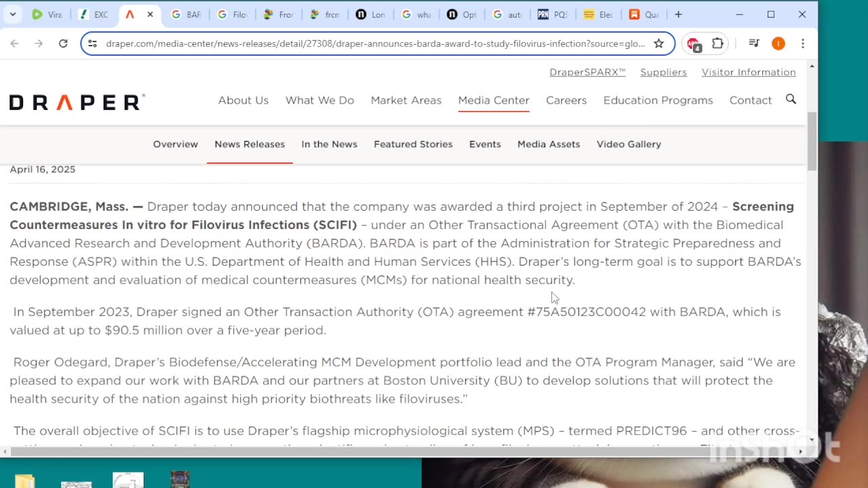868x488 pixels.
Task: Open the DraperSPARX link
Action: pyautogui.click(x=587, y=72)
